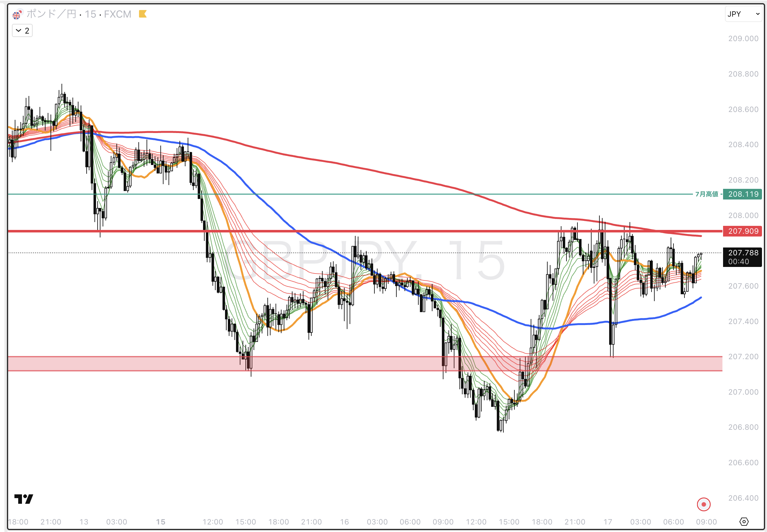Click the FXCM exchange label
This screenshot has height=532, width=767.
(117, 14)
